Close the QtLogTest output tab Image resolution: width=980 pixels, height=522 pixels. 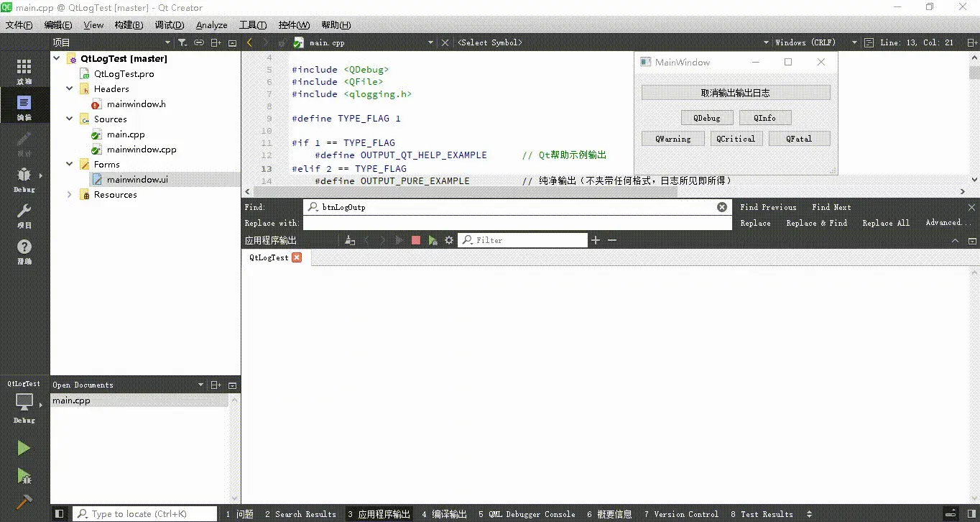tap(297, 257)
